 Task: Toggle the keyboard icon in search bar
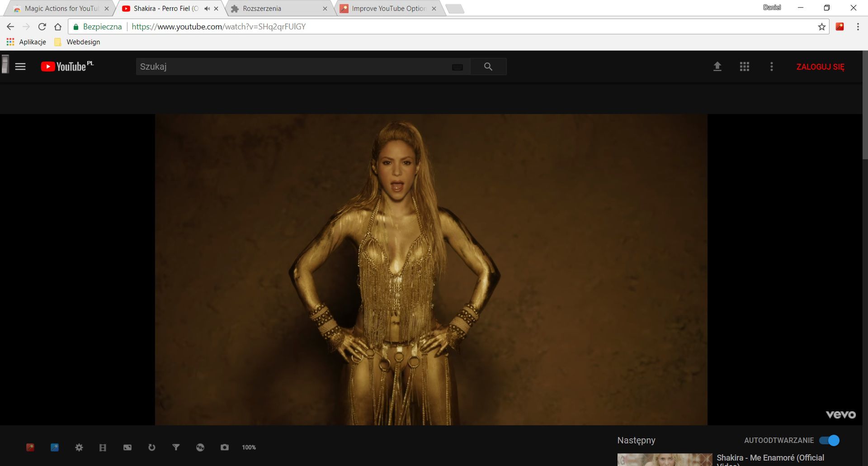coord(458,67)
